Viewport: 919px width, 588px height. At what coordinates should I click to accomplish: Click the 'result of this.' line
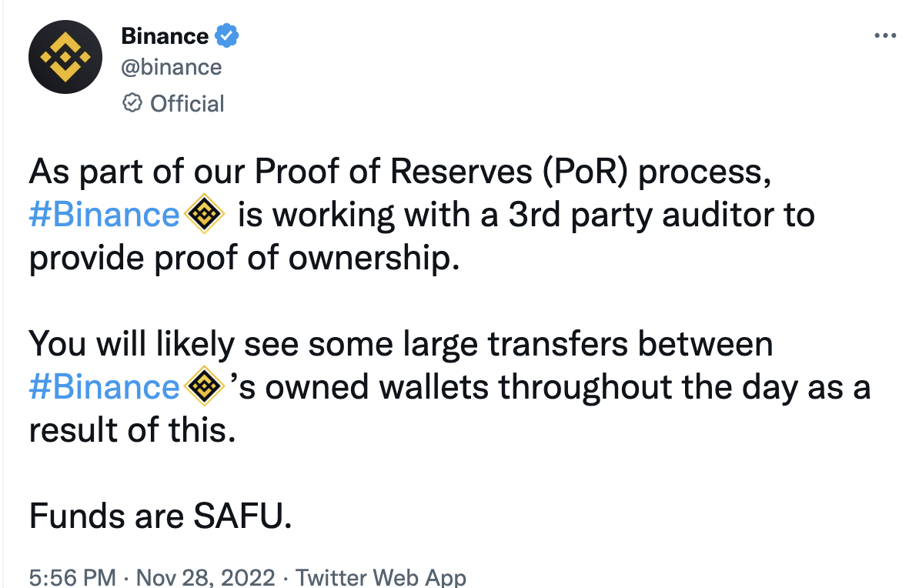pyautogui.click(x=132, y=430)
